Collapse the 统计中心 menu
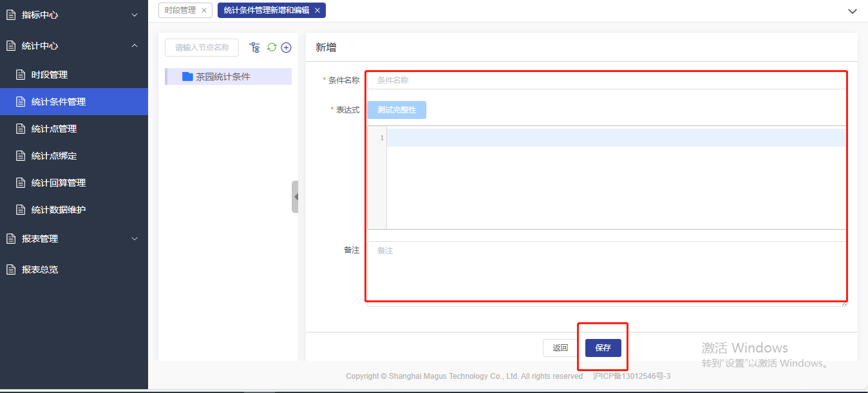Image resolution: width=868 pixels, height=393 pixels. pyautogui.click(x=134, y=46)
